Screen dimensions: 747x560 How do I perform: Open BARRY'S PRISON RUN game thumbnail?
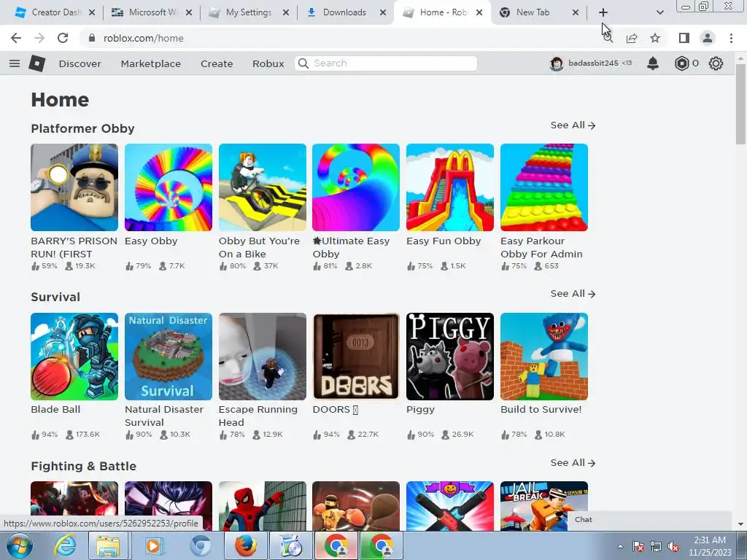click(74, 187)
